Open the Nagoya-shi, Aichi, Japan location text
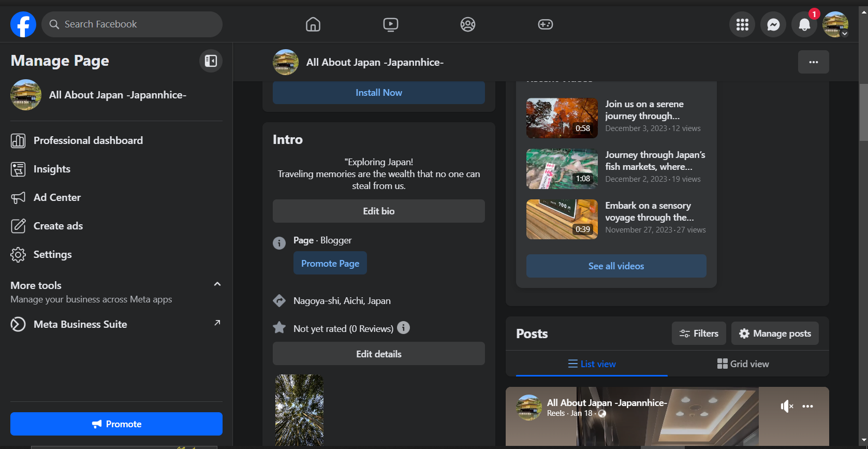868x449 pixels. [x=342, y=301]
